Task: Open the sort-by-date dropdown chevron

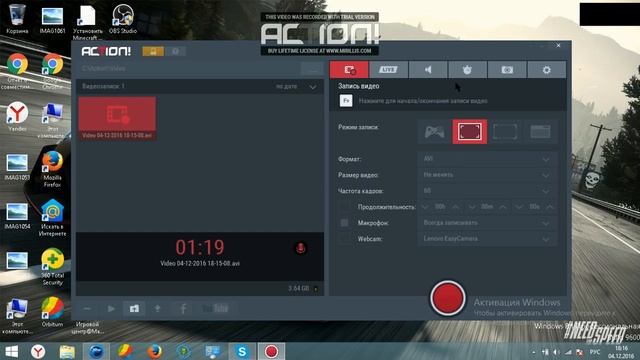Action: click(x=313, y=87)
